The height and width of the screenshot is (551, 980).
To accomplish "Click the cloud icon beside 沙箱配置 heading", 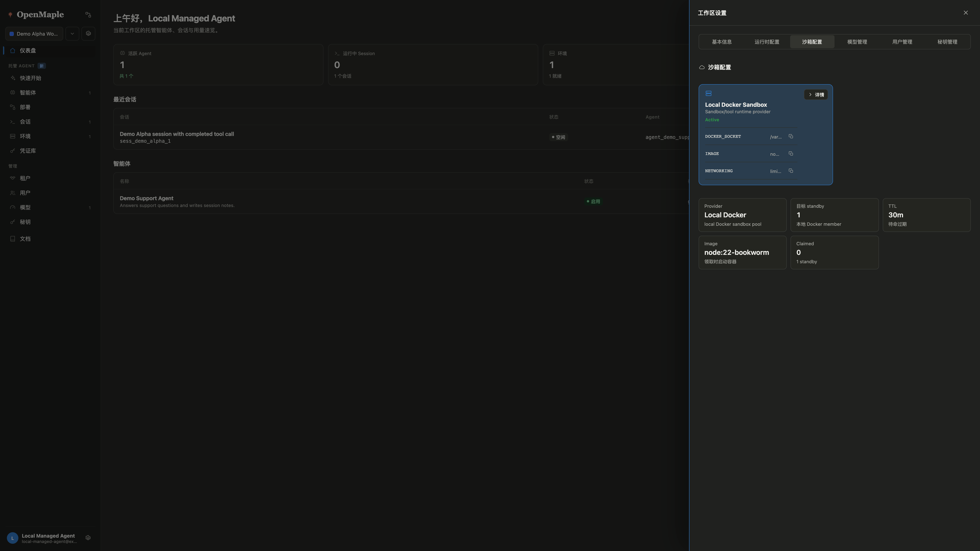I will click(x=702, y=67).
